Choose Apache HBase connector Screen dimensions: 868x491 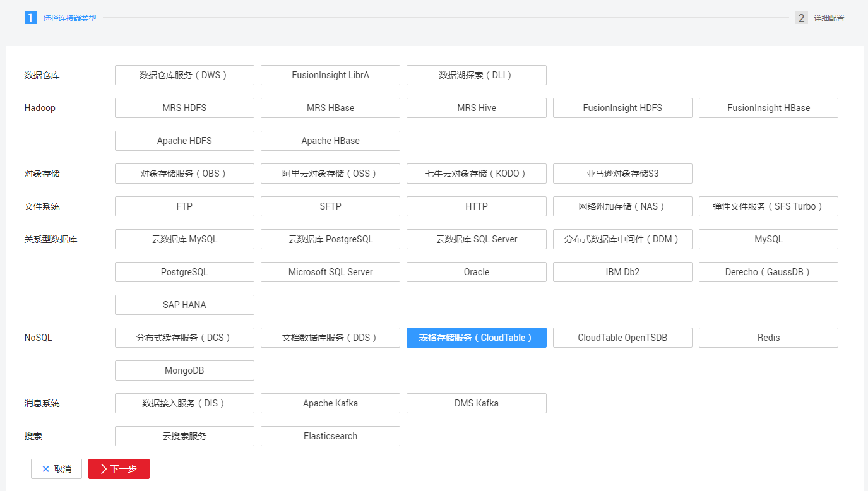coord(330,141)
